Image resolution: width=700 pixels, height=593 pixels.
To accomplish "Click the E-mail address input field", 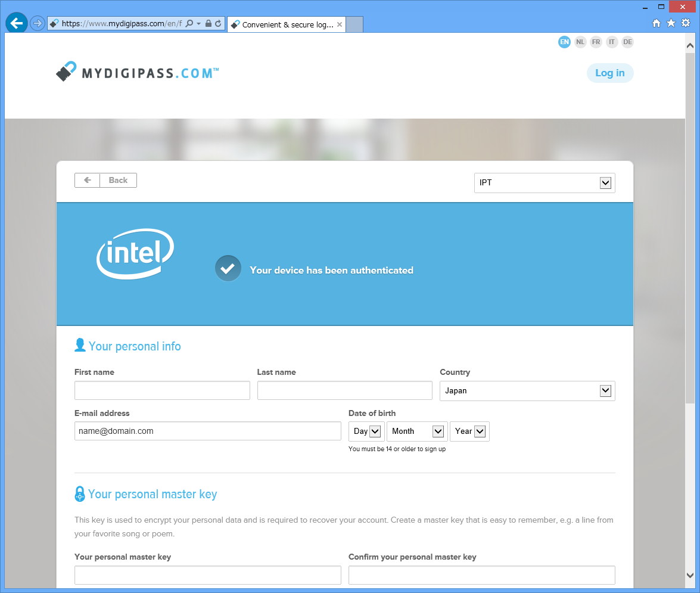I will click(x=207, y=431).
